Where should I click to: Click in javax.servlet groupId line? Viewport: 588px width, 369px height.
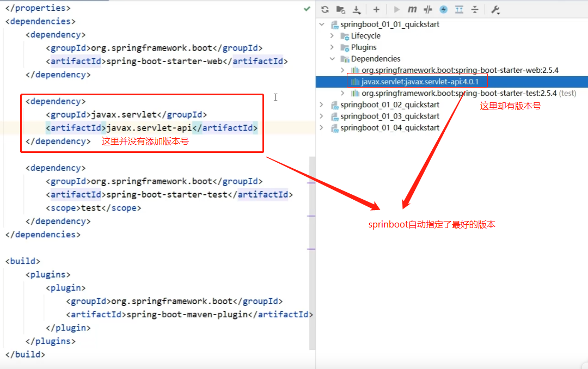tap(126, 114)
